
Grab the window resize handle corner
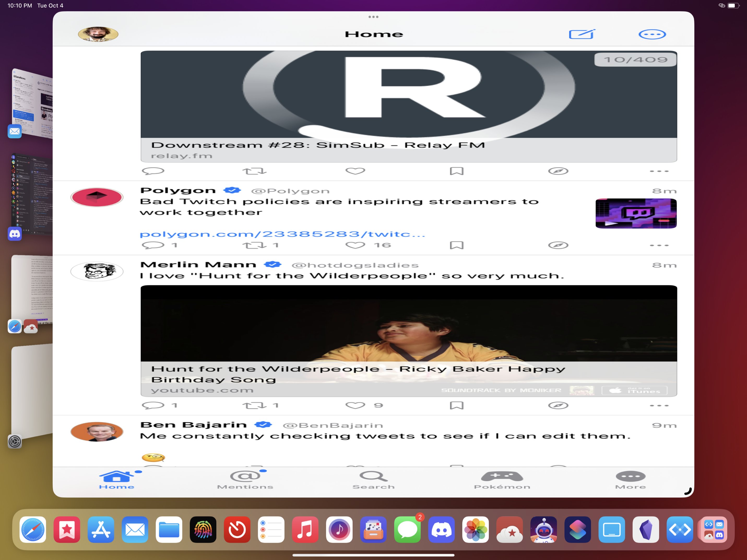[688, 492]
